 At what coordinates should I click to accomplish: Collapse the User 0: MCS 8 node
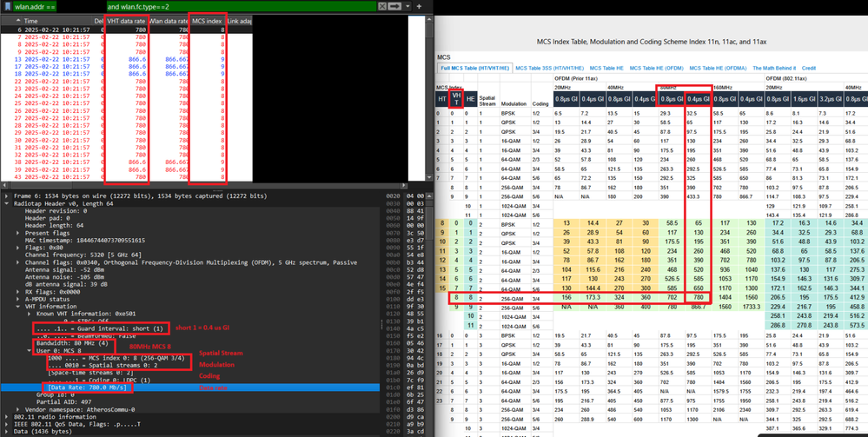click(x=30, y=350)
